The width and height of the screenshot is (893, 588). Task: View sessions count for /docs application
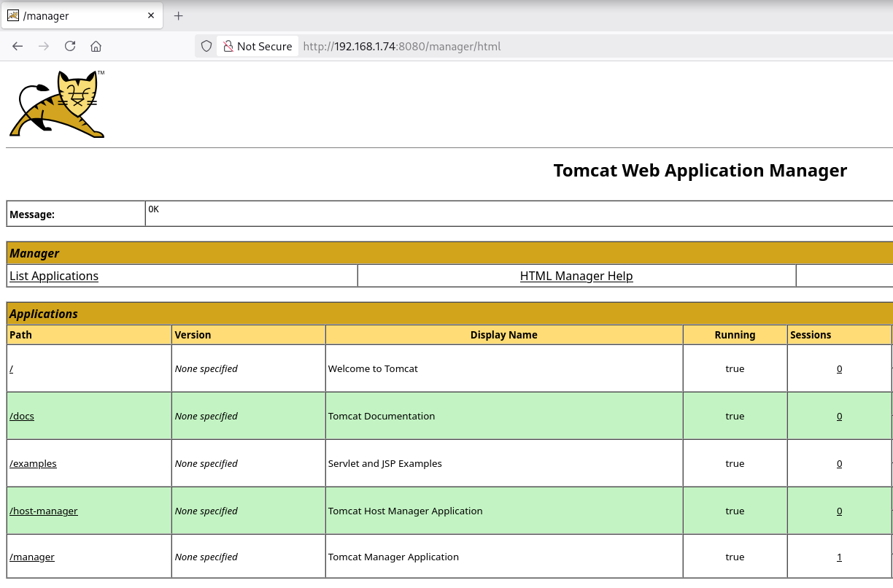coord(839,416)
